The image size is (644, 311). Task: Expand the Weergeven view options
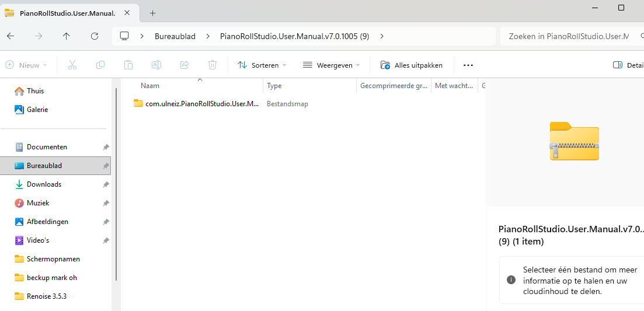[331, 65]
